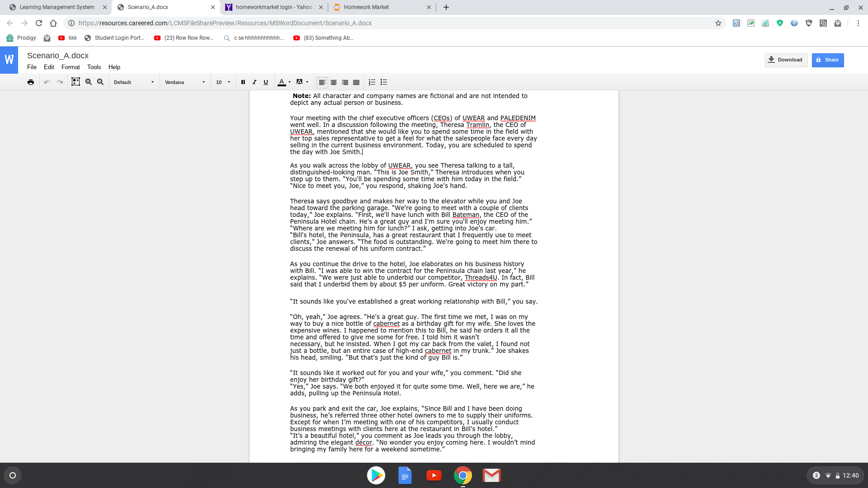The width and height of the screenshot is (868, 488).
Task: Open a new browser tab
Action: (x=446, y=7)
